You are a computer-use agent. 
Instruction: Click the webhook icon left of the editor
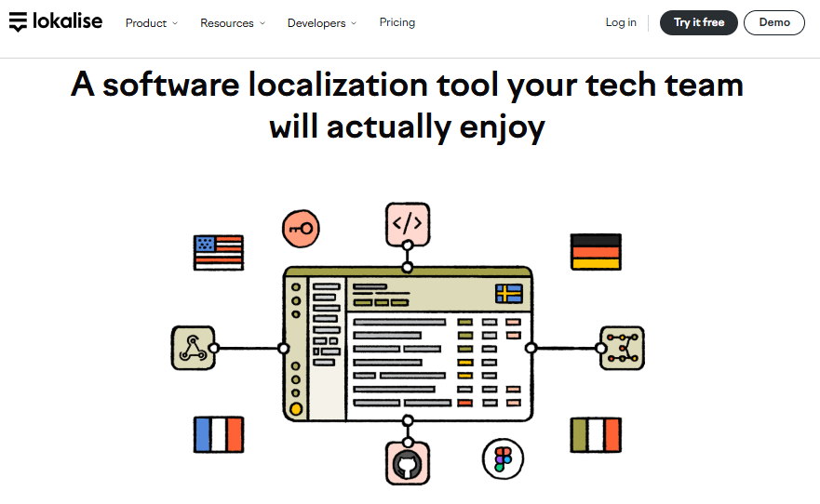click(193, 349)
